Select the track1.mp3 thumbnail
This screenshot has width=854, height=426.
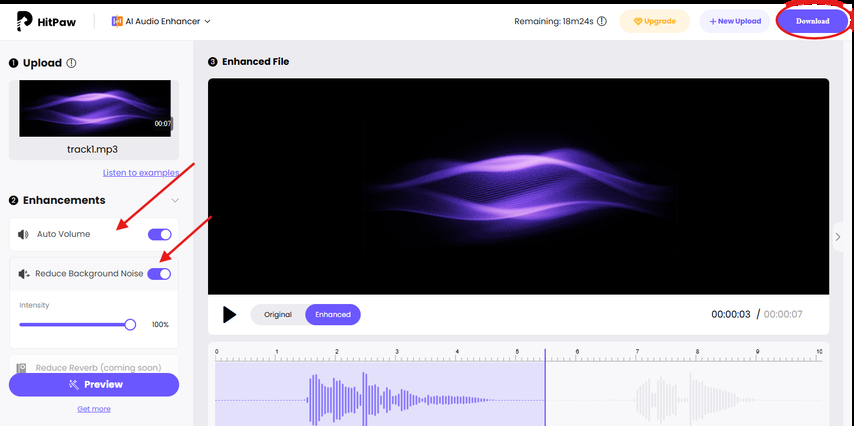point(95,108)
